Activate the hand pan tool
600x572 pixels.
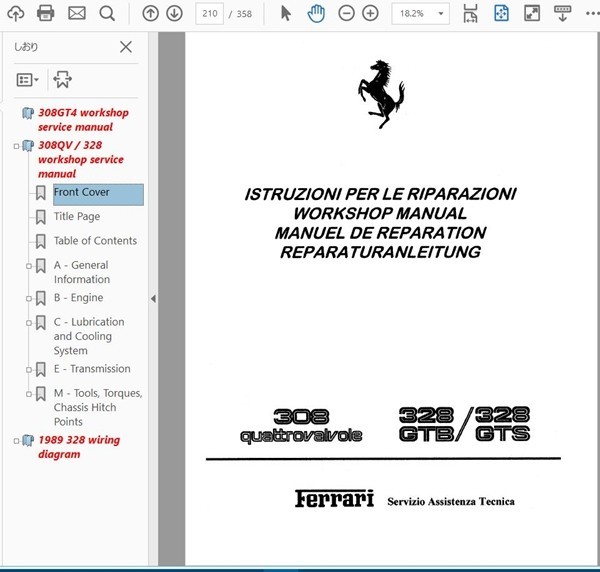tap(316, 14)
